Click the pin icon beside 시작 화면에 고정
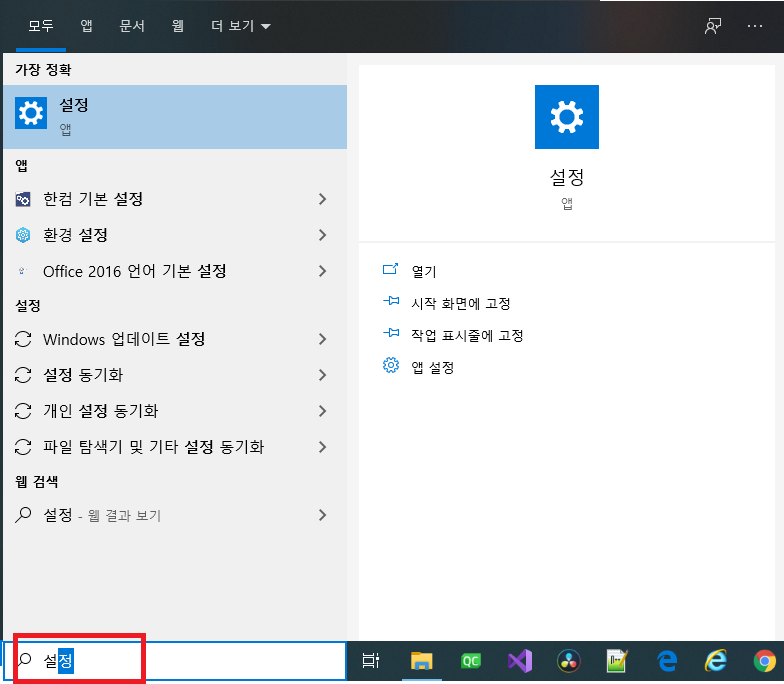This screenshot has height=684, width=784. pyautogui.click(x=391, y=301)
